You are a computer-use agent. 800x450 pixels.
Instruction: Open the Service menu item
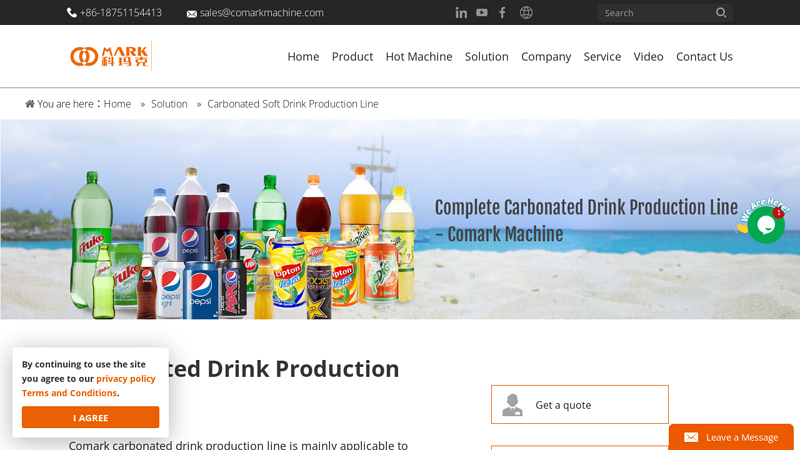pyautogui.click(x=602, y=56)
